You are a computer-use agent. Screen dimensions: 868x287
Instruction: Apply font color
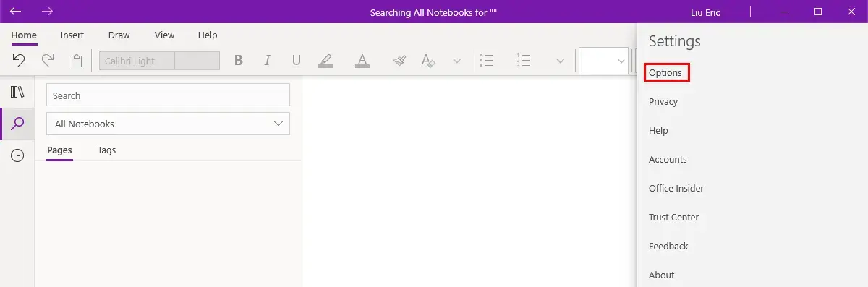(362, 61)
